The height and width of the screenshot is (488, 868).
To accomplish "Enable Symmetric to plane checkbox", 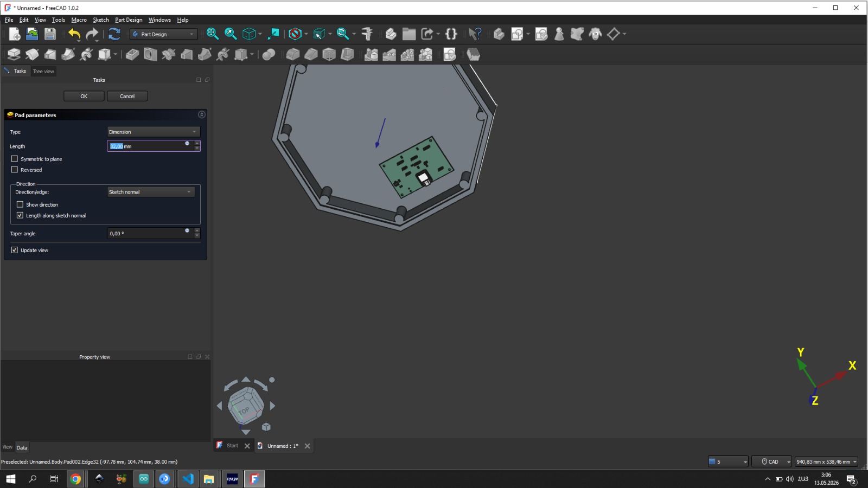I will point(15,159).
